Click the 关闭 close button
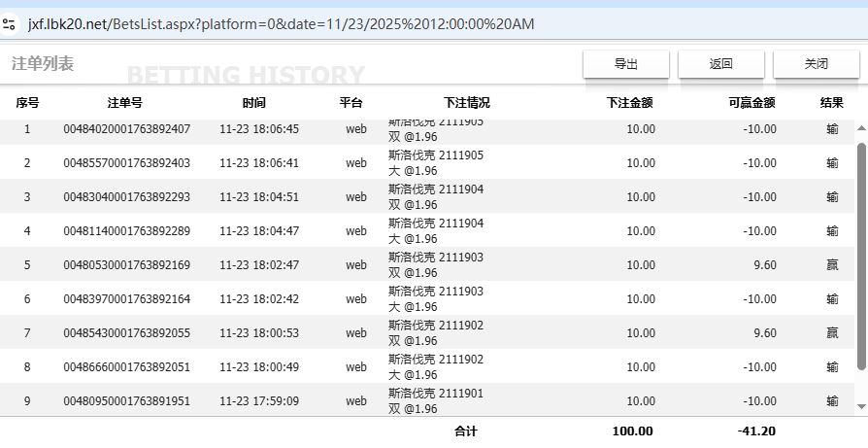The width and height of the screenshot is (868, 448). click(816, 64)
